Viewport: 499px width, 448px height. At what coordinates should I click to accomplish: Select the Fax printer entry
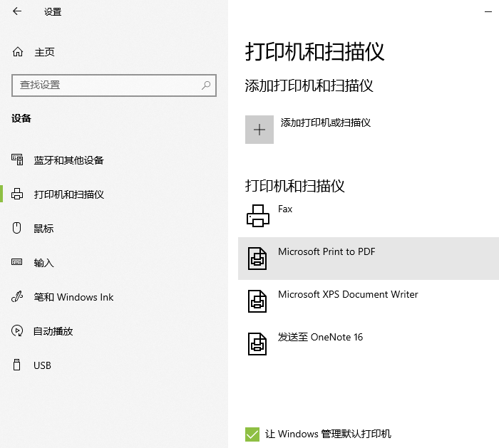click(x=369, y=216)
